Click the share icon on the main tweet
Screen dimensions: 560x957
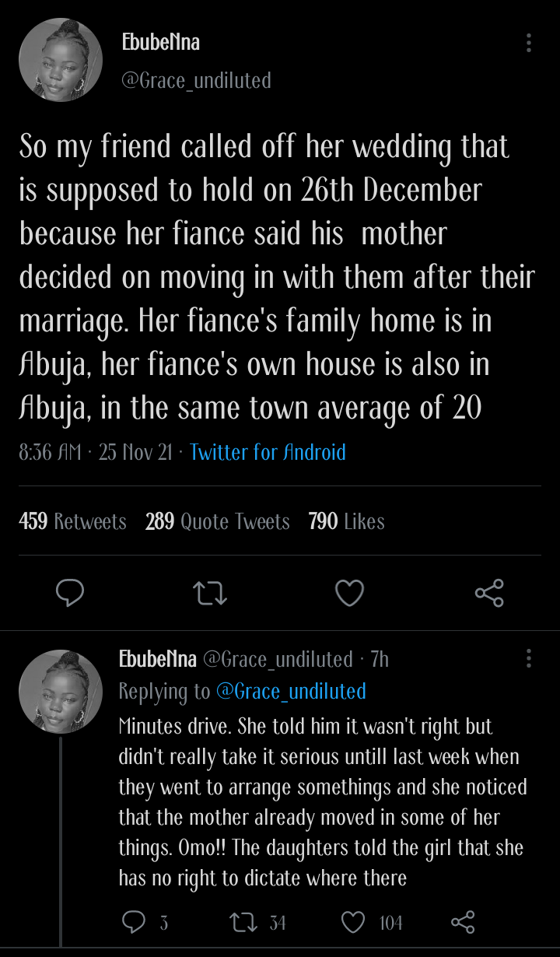489,593
